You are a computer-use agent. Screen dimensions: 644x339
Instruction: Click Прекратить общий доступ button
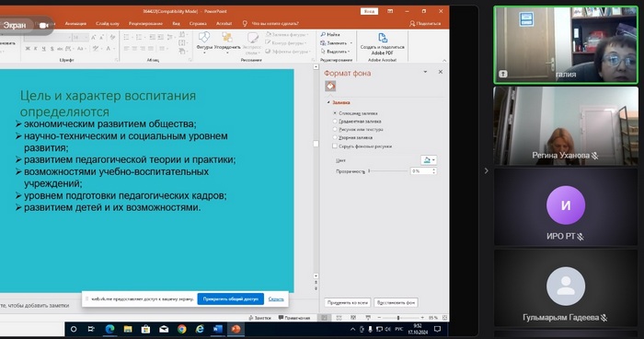(230, 299)
